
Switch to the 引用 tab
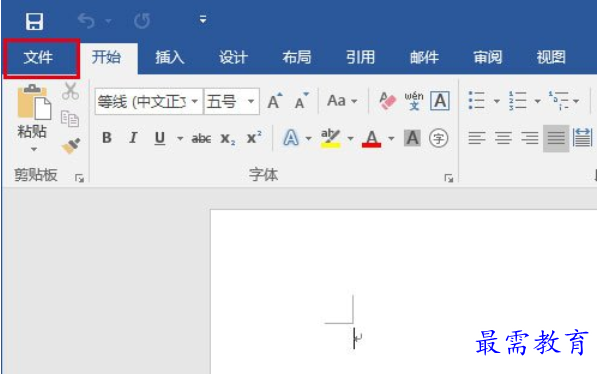(360, 58)
